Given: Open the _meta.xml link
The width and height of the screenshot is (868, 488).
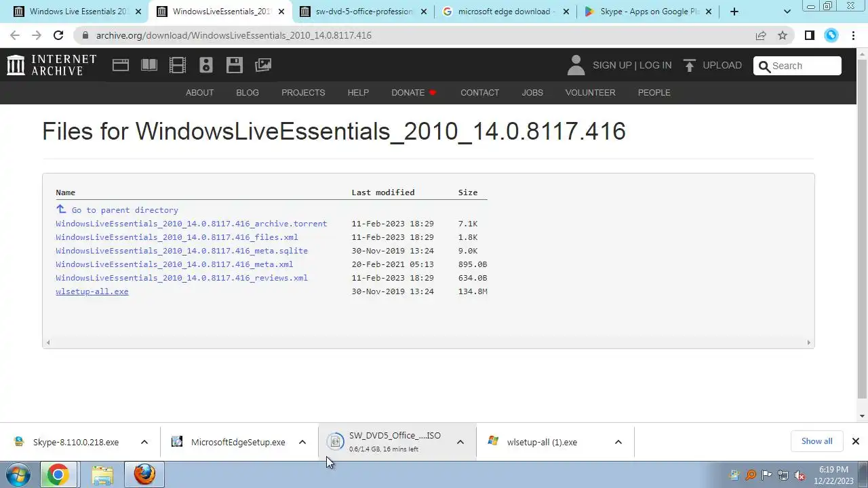Looking at the screenshot, I should point(174,264).
